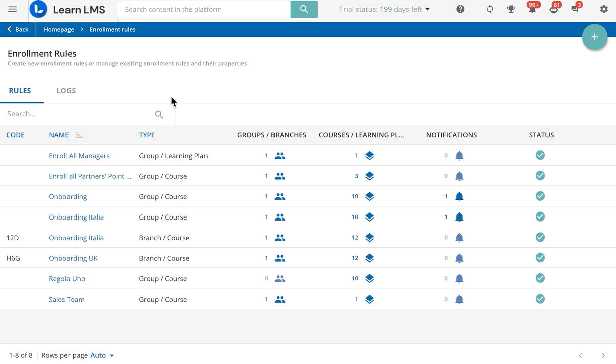Toggle status of rule with code 12D

pos(540,237)
